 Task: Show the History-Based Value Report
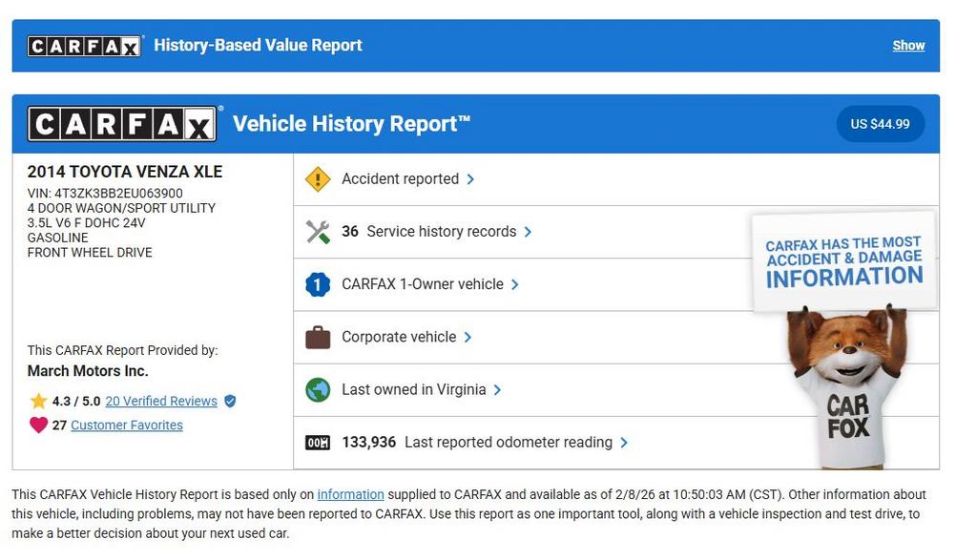pyautogui.click(x=908, y=46)
